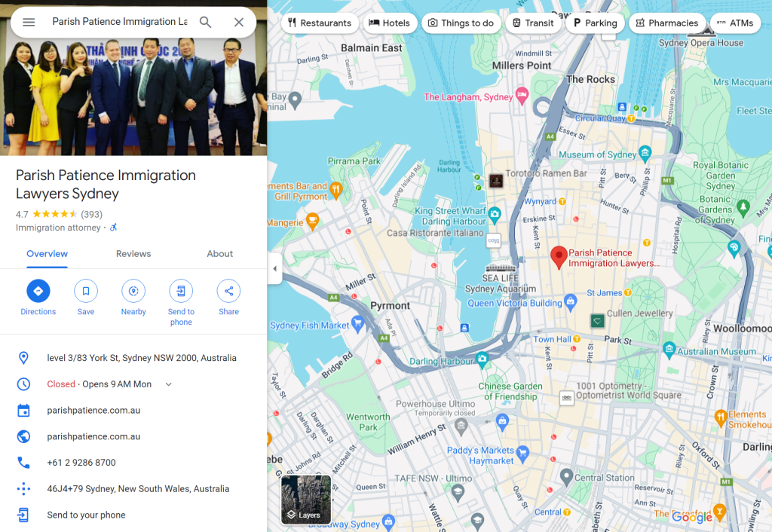Click Darling Harbour camera marker near Chinese Garden
Image resolution: width=772 pixels, height=532 pixels.
pos(482,359)
